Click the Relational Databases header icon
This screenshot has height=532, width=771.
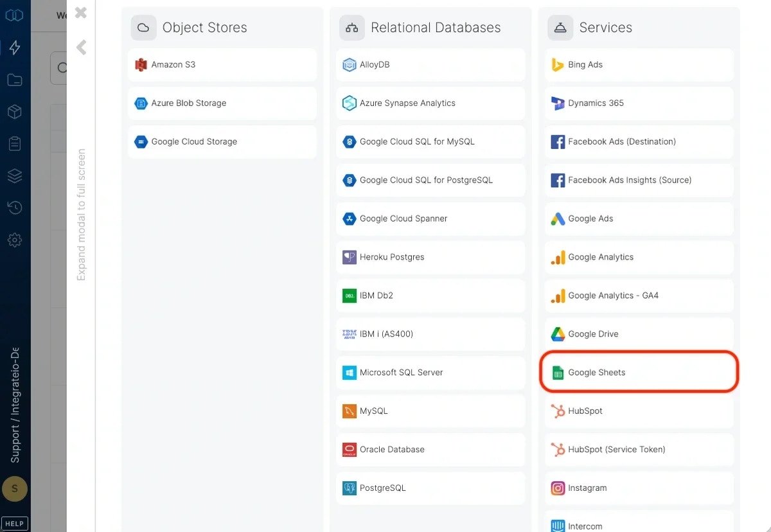pyautogui.click(x=351, y=28)
